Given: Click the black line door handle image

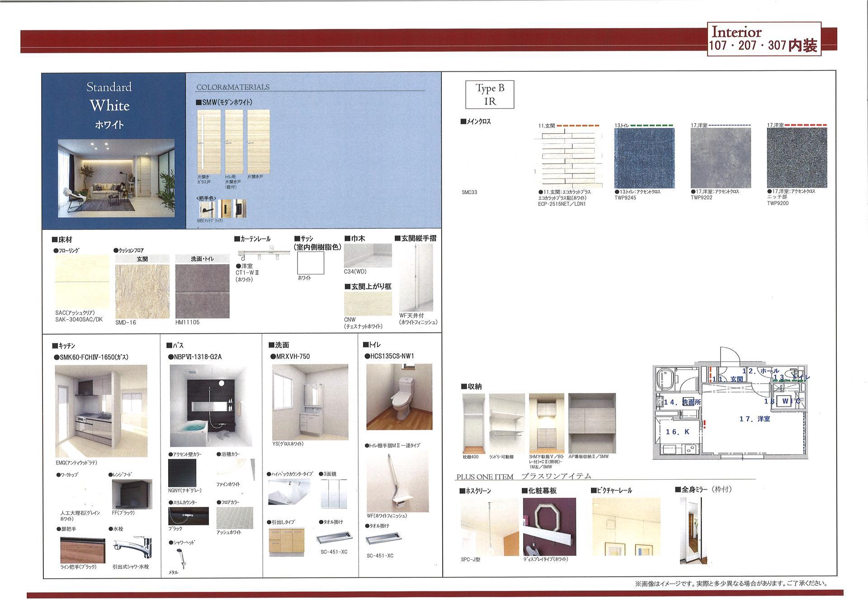Looking at the screenshot, I should point(82,550).
